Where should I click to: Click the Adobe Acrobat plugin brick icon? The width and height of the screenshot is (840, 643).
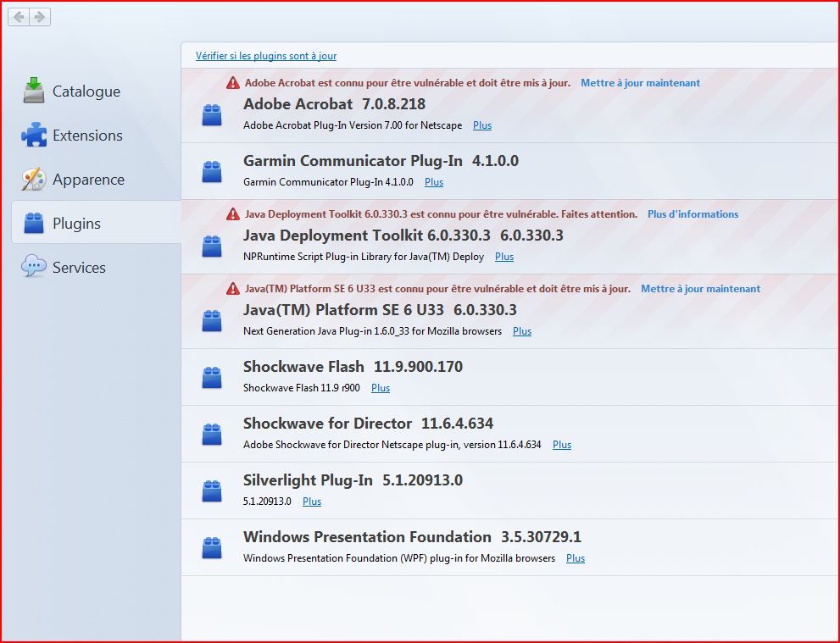click(x=212, y=115)
